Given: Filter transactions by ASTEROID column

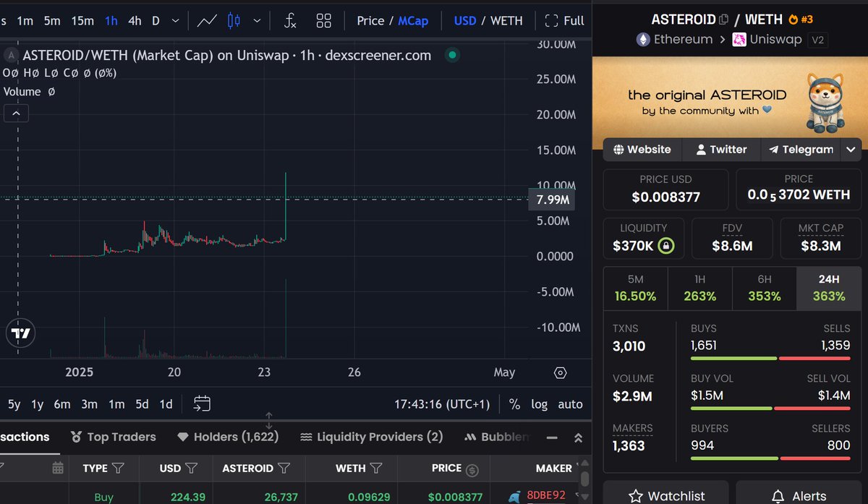Looking at the screenshot, I should click(x=284, y=469).
